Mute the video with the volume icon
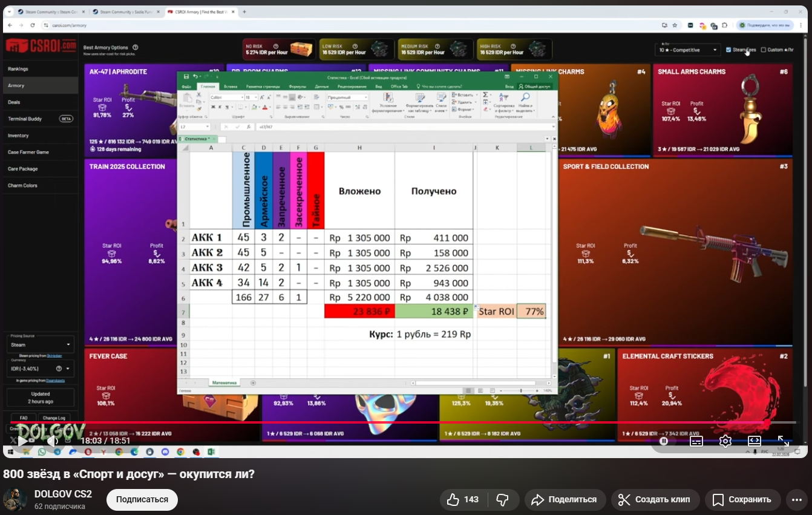Screen dimensions: 812x515 52,441
